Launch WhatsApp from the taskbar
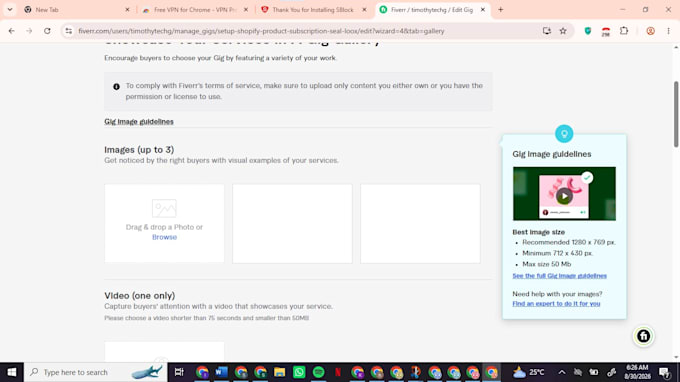 299,372
